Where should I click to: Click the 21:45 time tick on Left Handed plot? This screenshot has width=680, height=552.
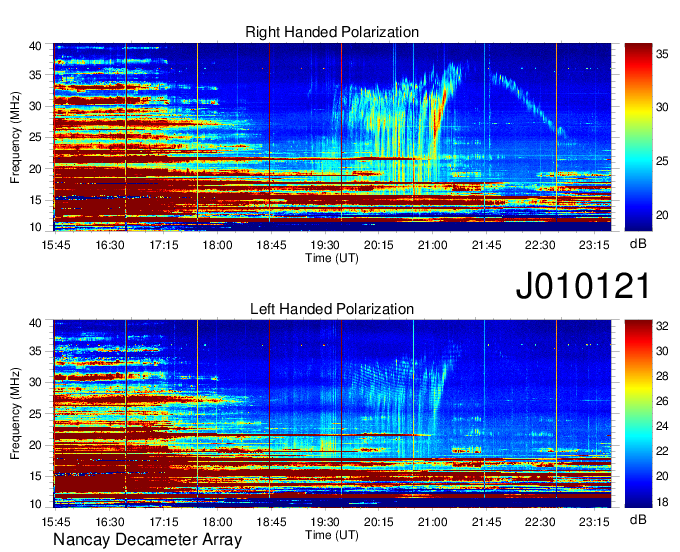coord(487,522)
